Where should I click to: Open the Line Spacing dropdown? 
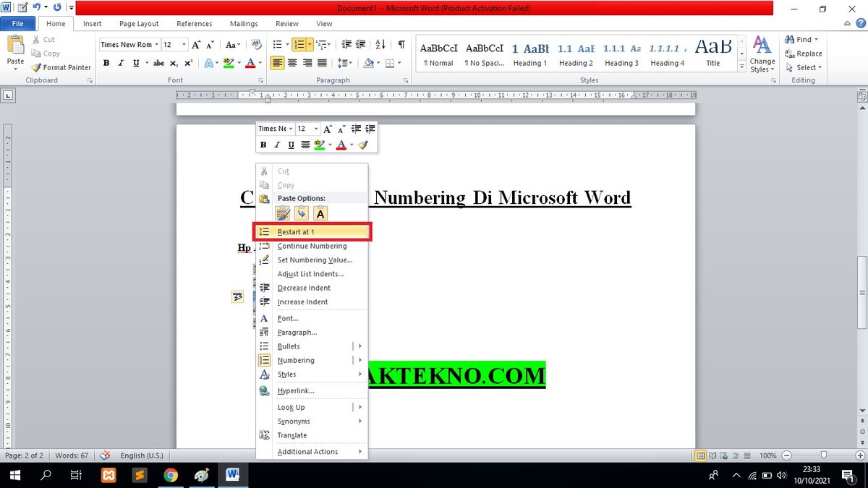point(345,64)
